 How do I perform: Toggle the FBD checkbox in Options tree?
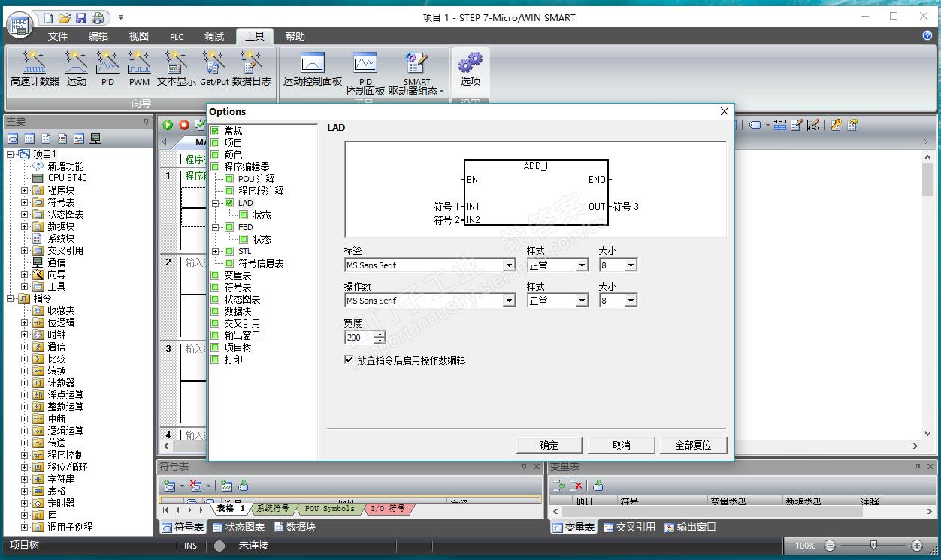click(230, 227)
